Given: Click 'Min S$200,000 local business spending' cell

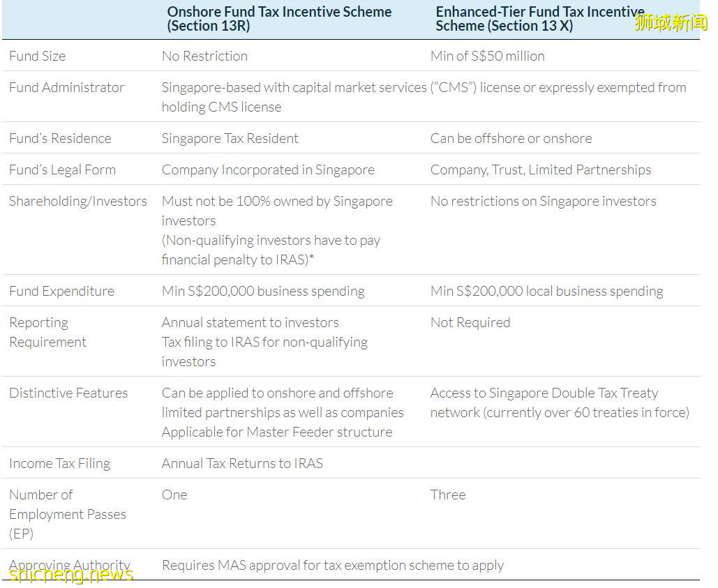Looking at the screenshot, I should (x=546, y=291).
